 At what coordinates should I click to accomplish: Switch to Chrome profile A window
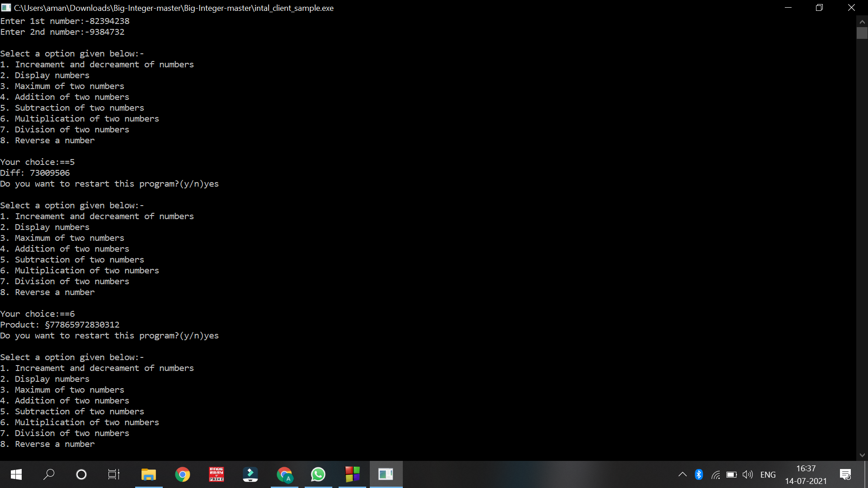[x=284, y=474]
